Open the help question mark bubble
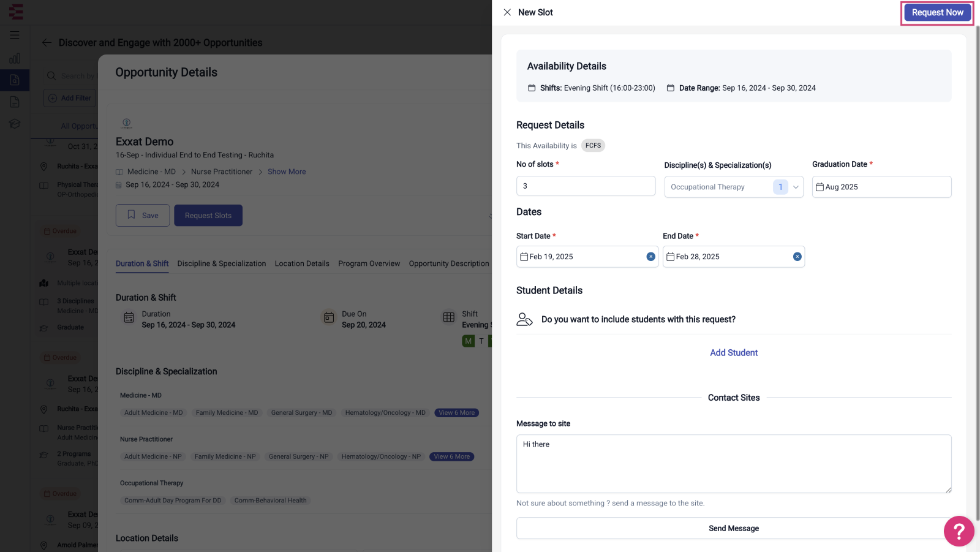 click(959, 531)
